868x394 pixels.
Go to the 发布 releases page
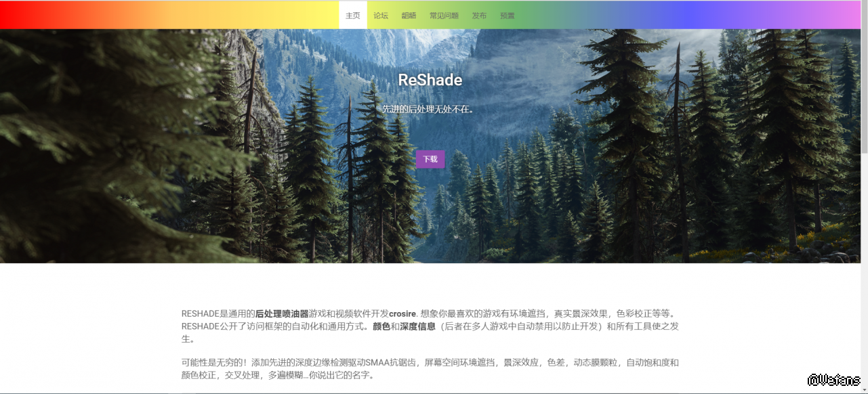click(x=479, y=15)
